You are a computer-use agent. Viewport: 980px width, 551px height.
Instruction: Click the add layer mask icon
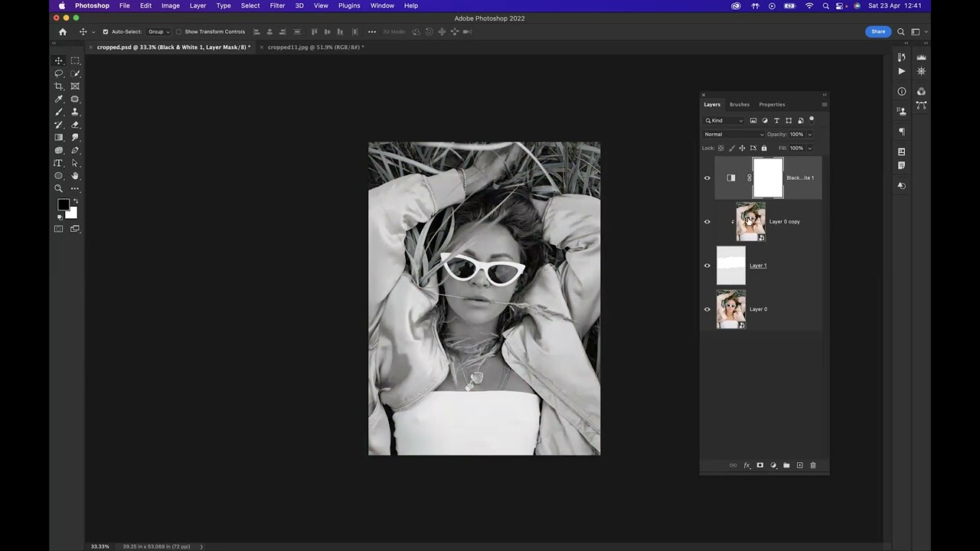[x=759, y=465]
